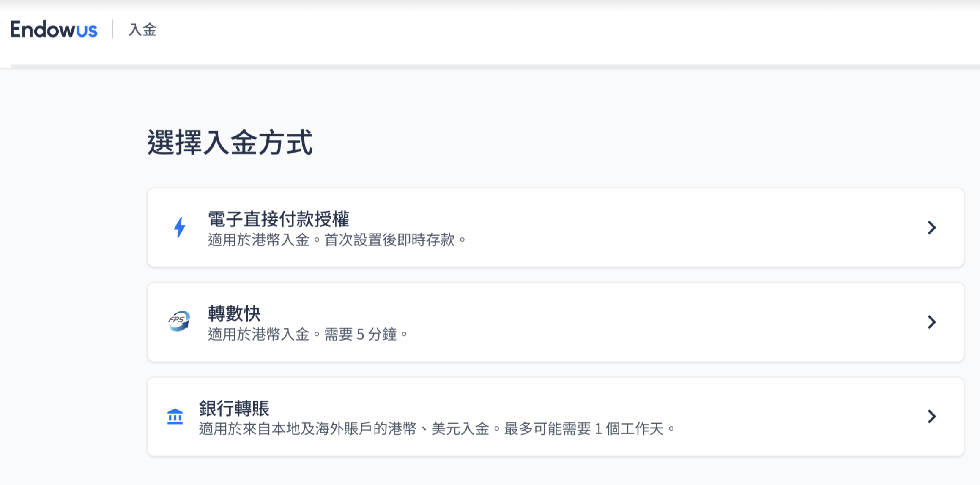
Task: Click the blue bank building icon
Action: click(175, 417)
